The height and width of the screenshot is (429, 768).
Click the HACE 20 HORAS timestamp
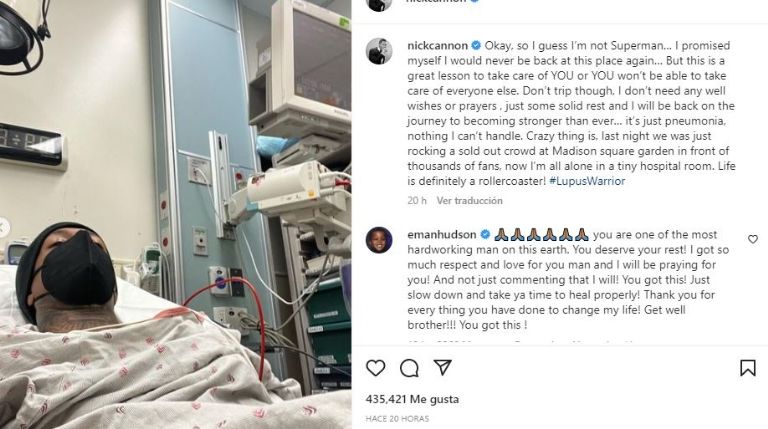tap(397, 419)
